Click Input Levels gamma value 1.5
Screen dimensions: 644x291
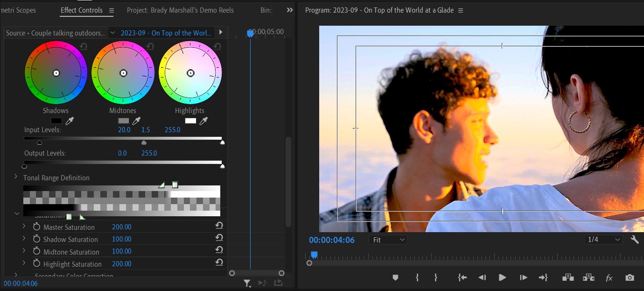point(146,129)
